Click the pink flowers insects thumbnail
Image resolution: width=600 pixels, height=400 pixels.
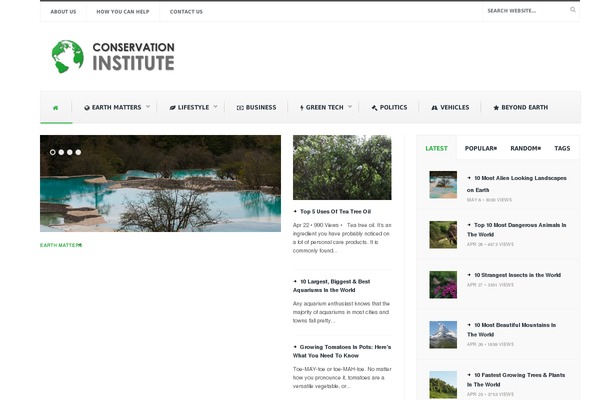(x=443, y=285)
